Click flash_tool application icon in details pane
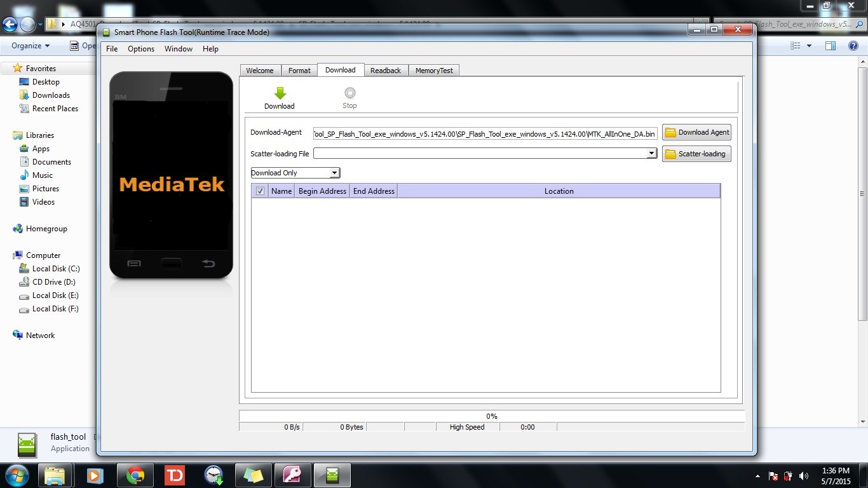 pos(27,445)
